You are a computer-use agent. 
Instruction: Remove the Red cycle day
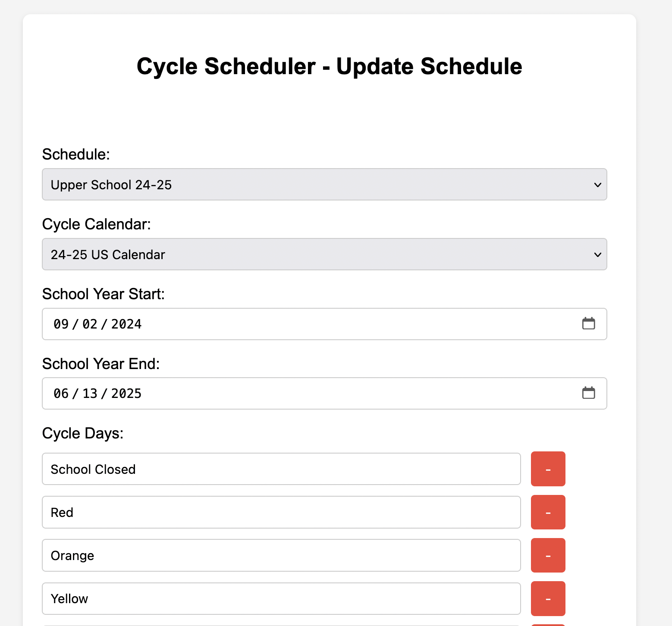pyautogui.click(x=548, y=512)
